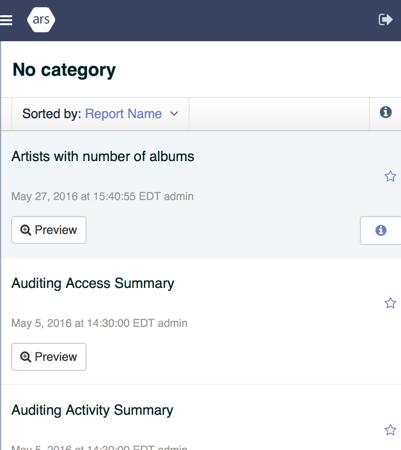
Task: Favorite the Auditing Access Summary star
Action: point(390,303)
